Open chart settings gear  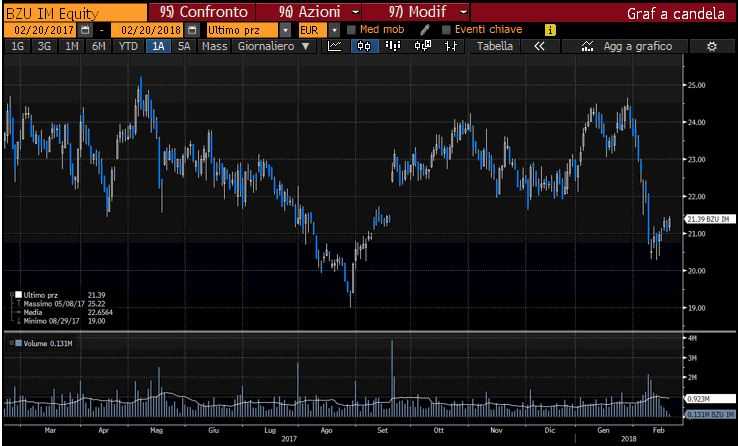point(712,46)
